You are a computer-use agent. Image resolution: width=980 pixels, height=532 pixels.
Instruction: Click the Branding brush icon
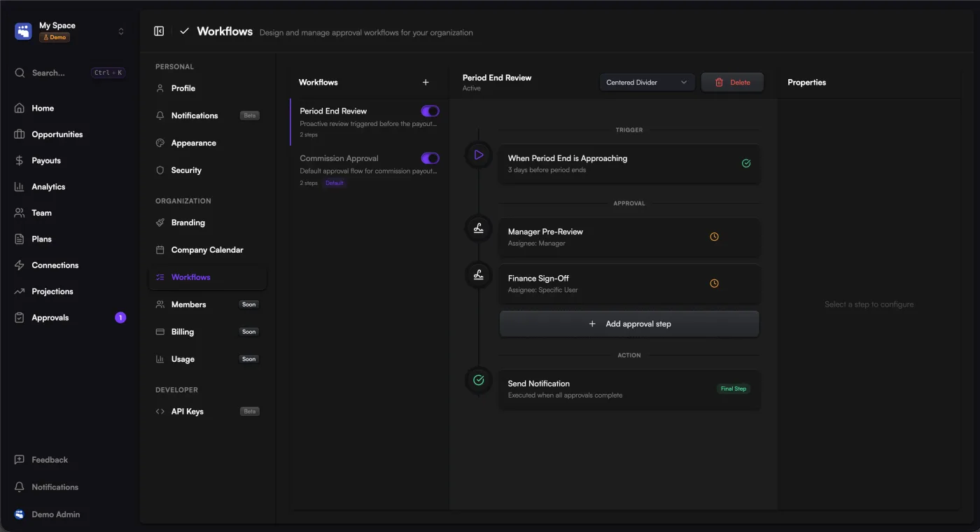[x=160, y=223]
